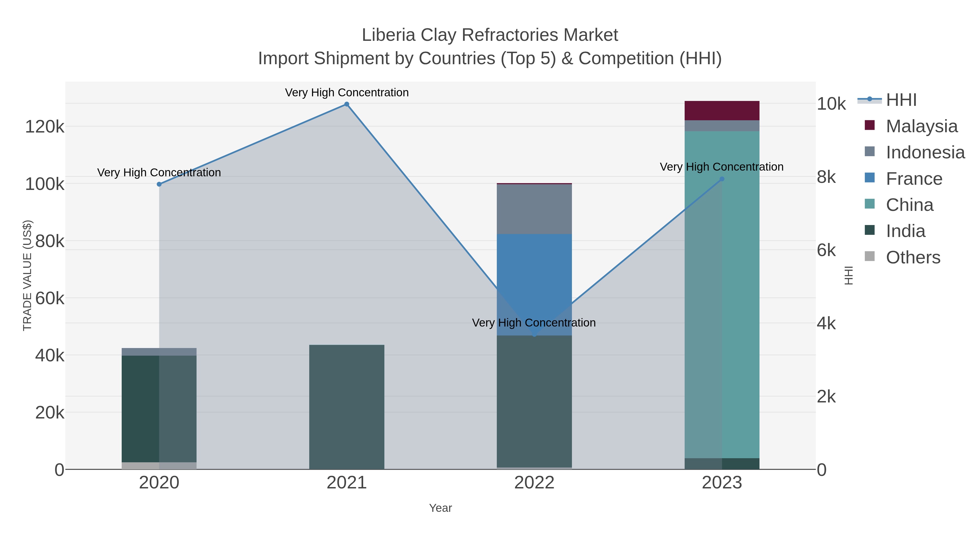Click the 2021 x-axis label
This screenshot has width=980, height=551.
(347, 482)
